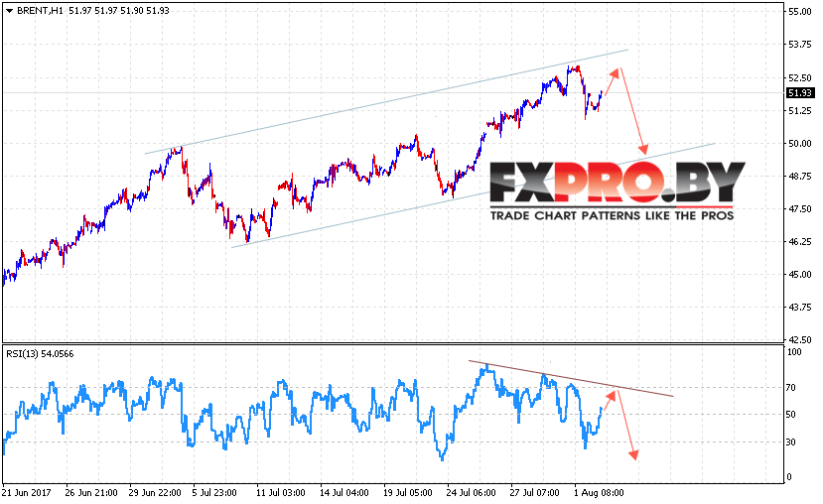The width and height of the screenshot is (823, 504).
Task: Click the 27 Jul 07:00 time label
Action: click(x=534, y=493)
